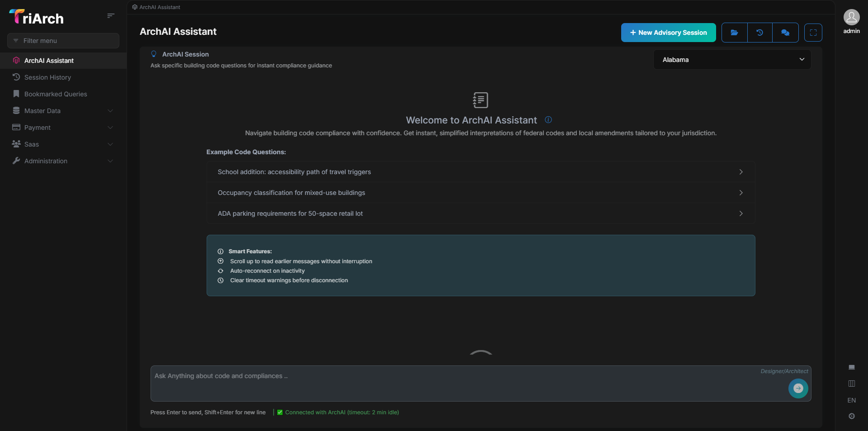Expand the Master Data section
The image size is (868, 431).
tap(42, 110)
